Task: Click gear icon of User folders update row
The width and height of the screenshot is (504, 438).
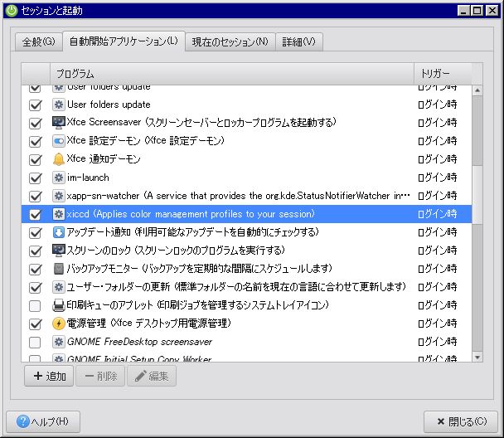Action: 59,105
